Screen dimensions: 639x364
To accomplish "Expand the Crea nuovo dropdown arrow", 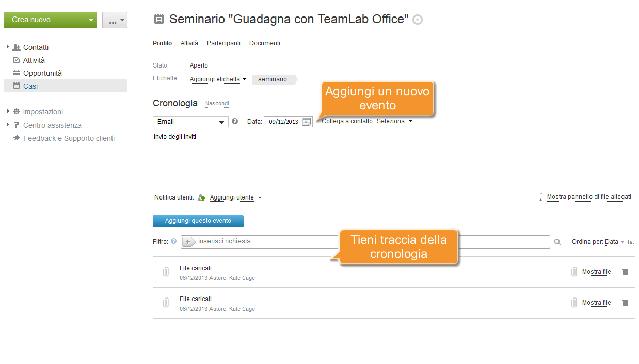I will 91,20.
